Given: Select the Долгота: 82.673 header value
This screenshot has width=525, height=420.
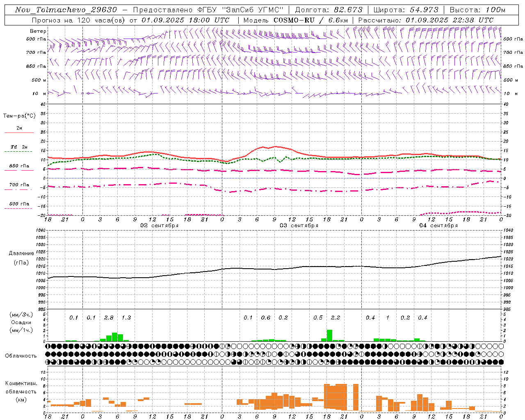Looking at the screenshot, I should coord(329,10).
